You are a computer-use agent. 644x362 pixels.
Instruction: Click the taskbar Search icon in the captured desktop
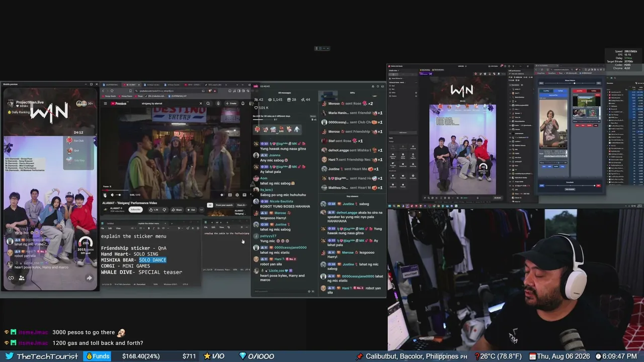tap(395, 206)
